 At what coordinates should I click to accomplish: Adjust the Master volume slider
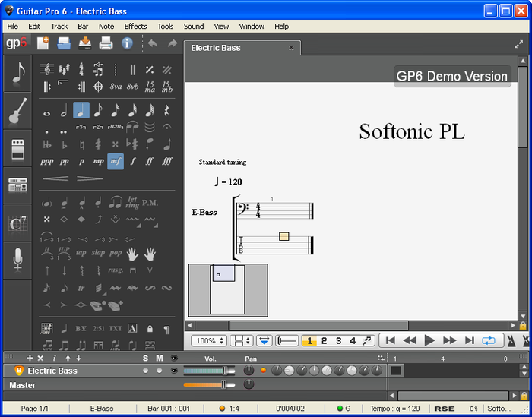209,384
